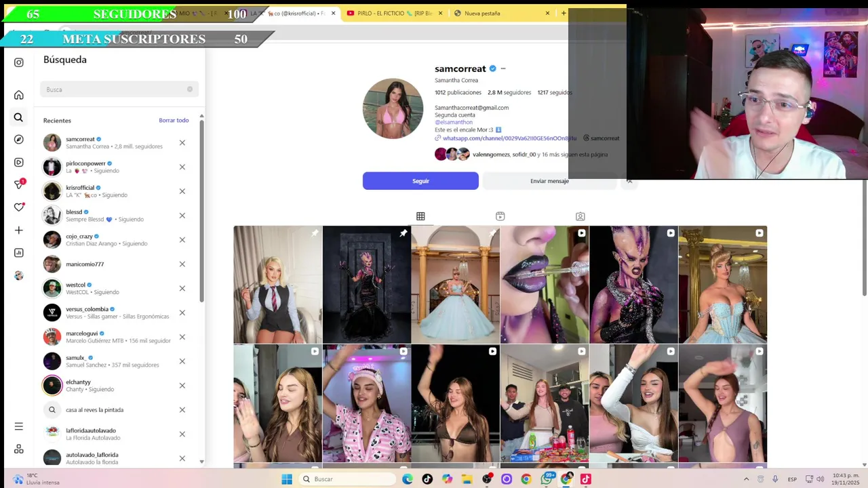The width and height of the screenshot is (868, 488).
Task: Remove marceloguvi from recent searches
Action: pos(182,337)
